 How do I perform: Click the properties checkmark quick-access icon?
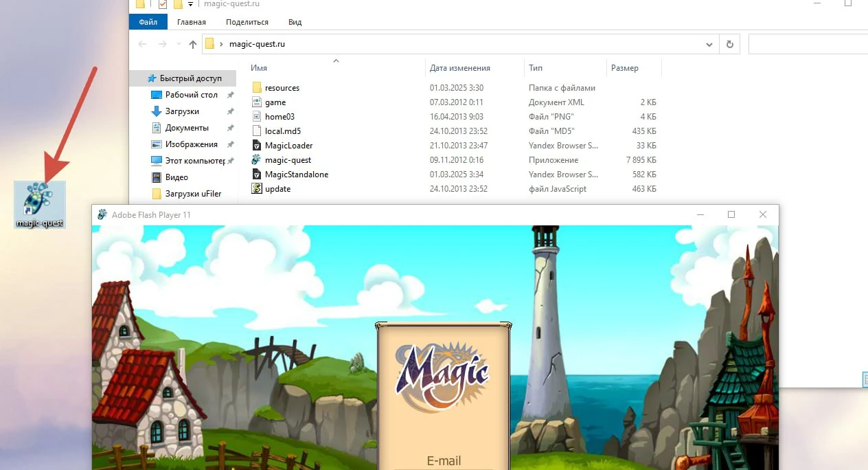(163, 4)
